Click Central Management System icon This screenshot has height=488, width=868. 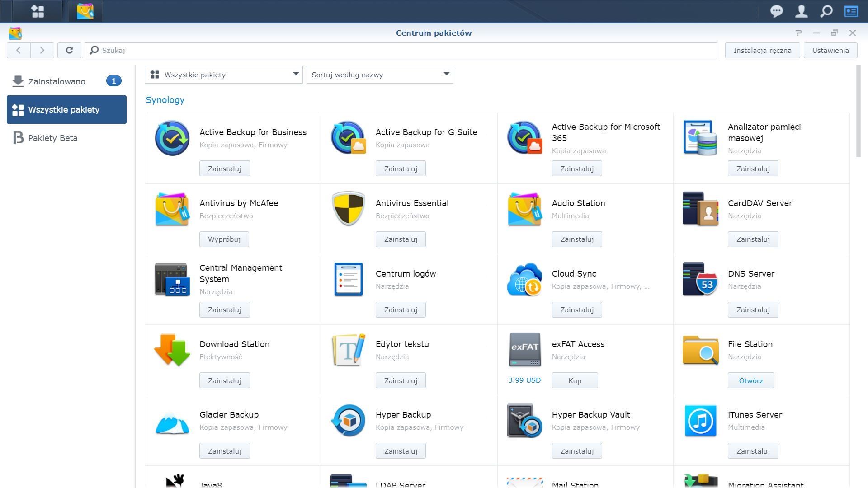172,279
